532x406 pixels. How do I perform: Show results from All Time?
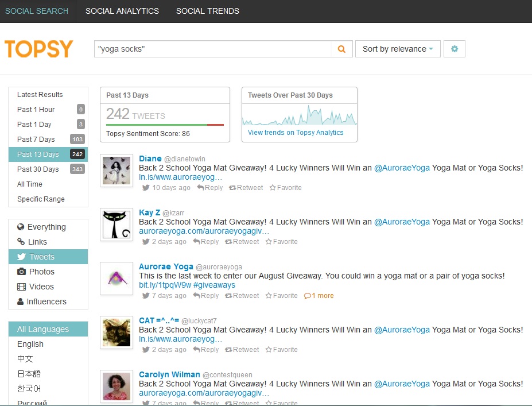pyautogui.click(x=48, y=184)
